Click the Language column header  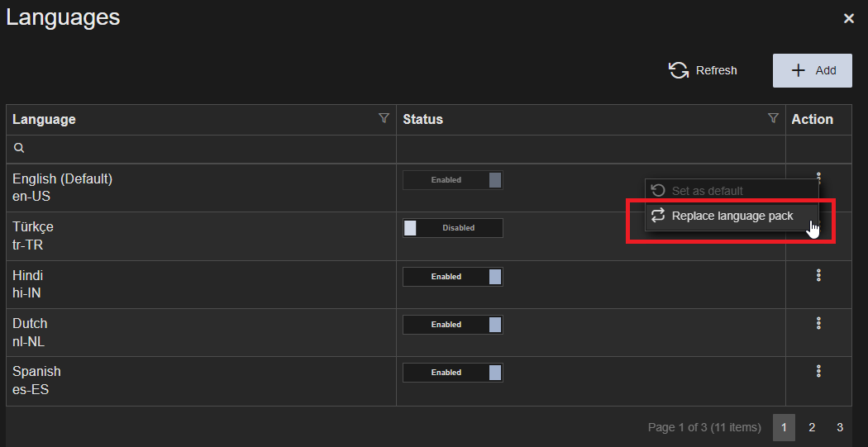(45, 119)
